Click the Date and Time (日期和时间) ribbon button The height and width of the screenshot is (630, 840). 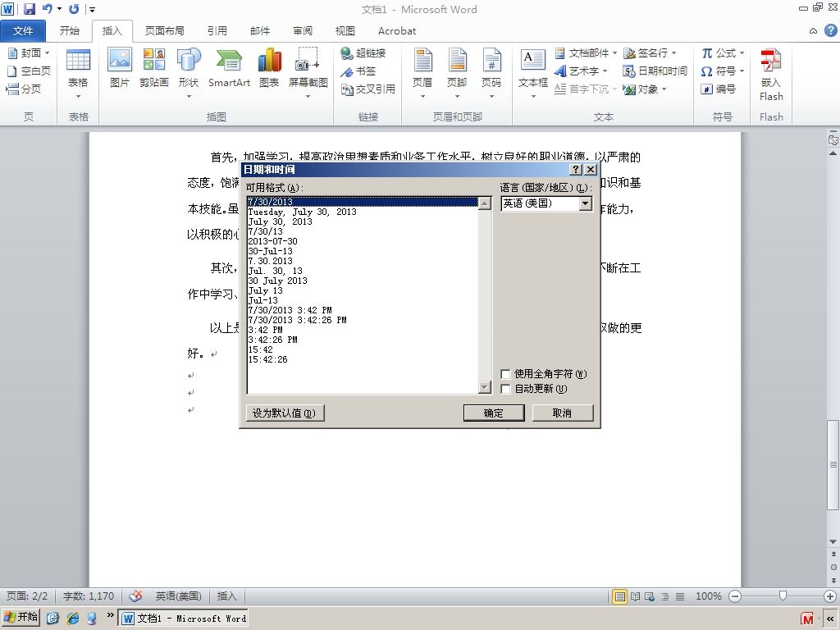[655, 71]
